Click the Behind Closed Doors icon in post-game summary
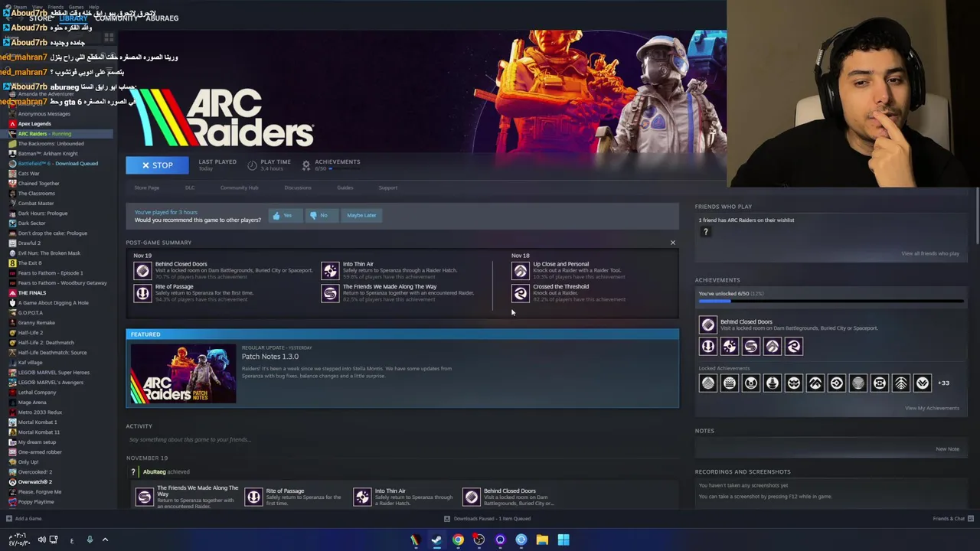Image resolution: width=980 pixels, height=551 pixels. [142, 270]
